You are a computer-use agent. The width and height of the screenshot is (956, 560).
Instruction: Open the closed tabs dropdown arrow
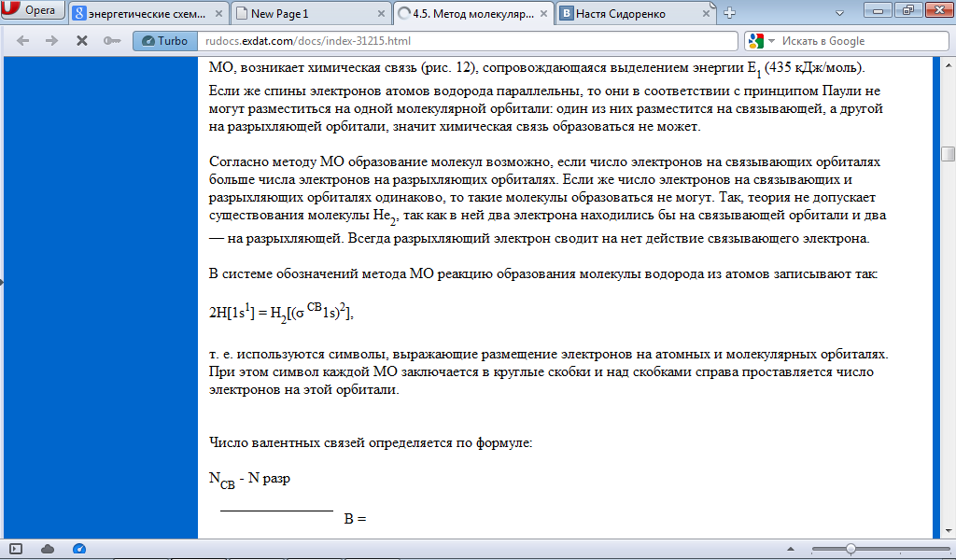coord(839,13)
